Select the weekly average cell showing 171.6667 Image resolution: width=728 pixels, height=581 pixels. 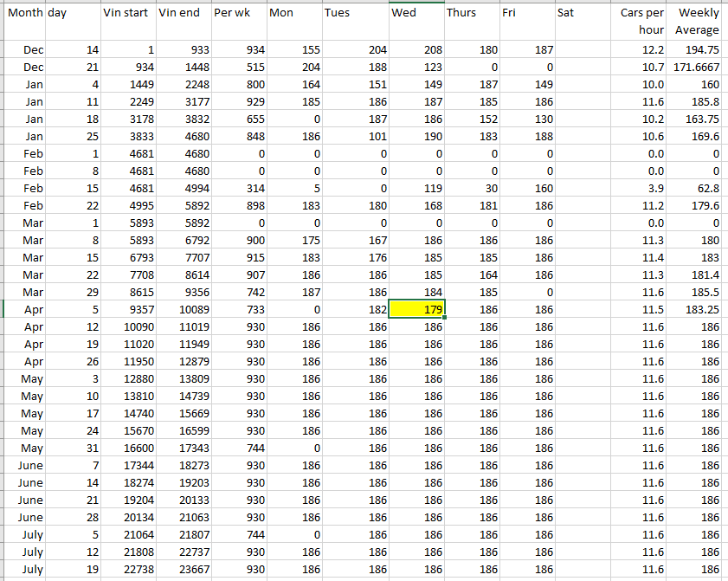pos(698,67)
